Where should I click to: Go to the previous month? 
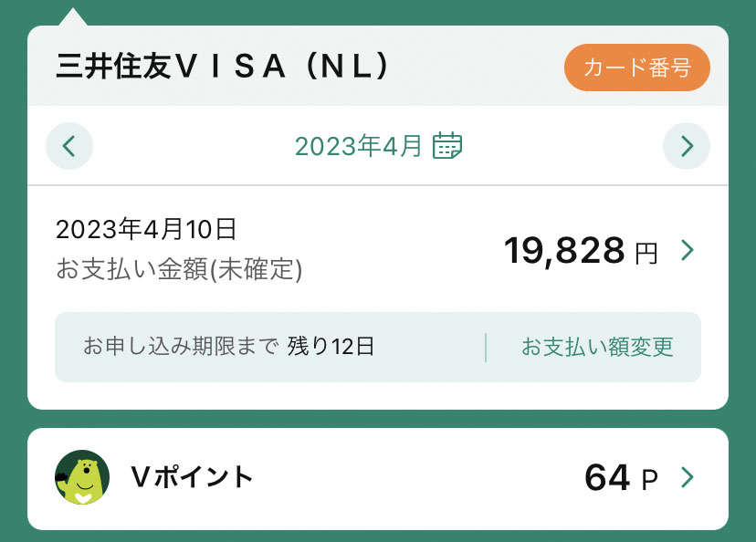pyautogui.click(x=69, y=145)
